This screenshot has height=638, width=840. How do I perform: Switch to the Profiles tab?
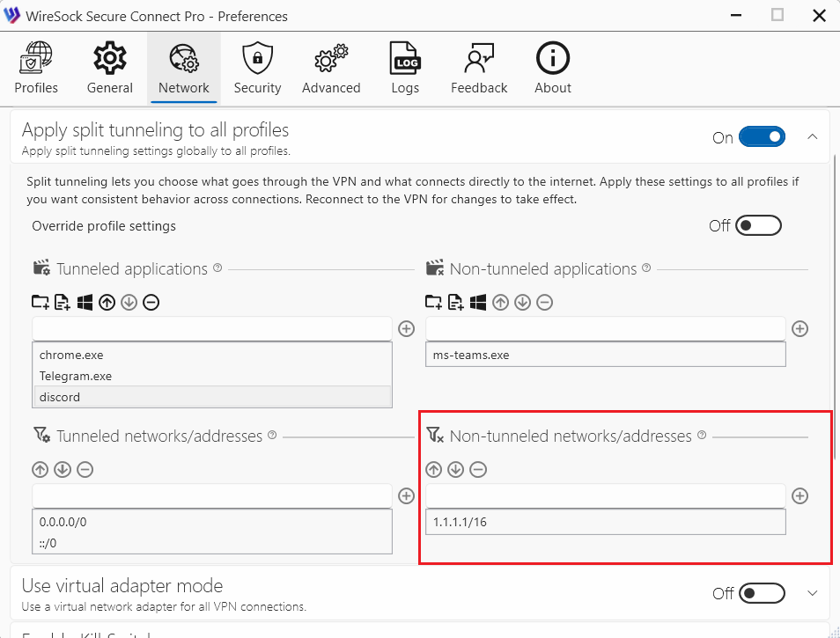(x=36, y=68)
